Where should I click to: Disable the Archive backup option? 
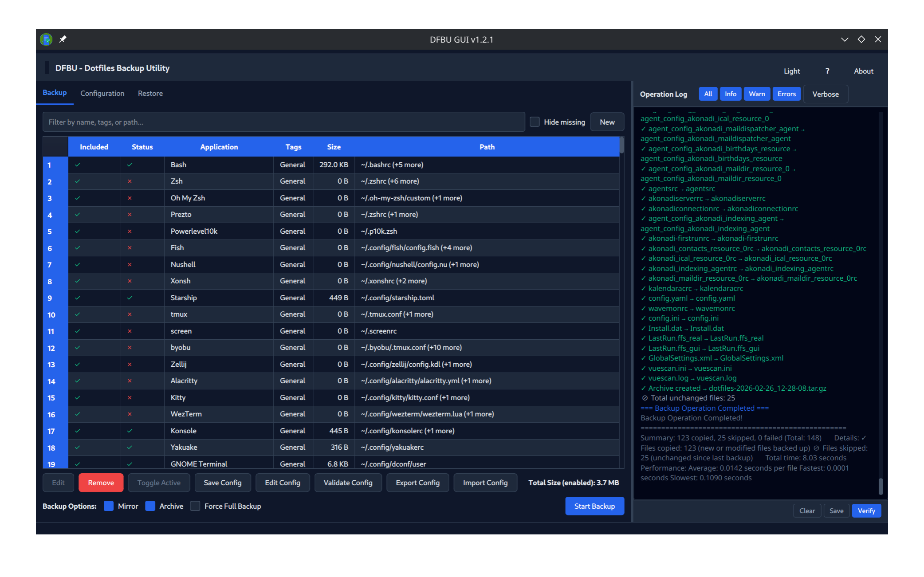coord(150,506)
